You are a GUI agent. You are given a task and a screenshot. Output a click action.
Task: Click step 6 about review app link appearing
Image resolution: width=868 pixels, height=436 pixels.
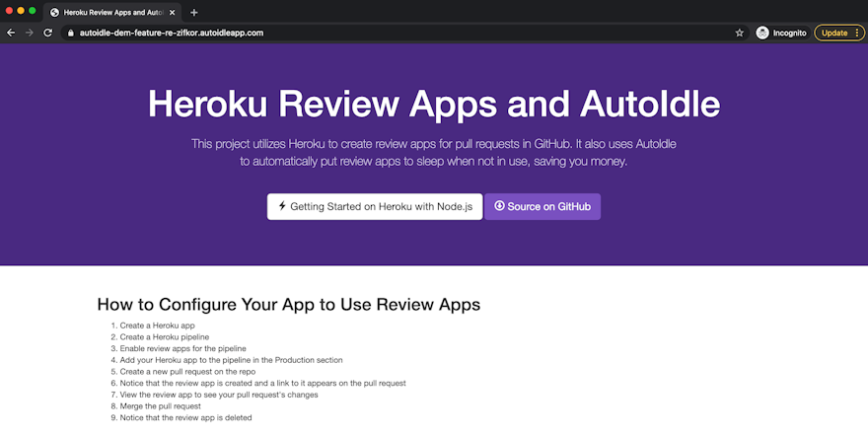263,383
